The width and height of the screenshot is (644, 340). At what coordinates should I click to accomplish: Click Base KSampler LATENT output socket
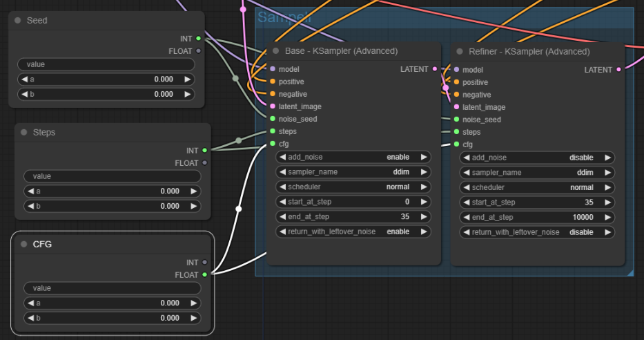point(435,69)
